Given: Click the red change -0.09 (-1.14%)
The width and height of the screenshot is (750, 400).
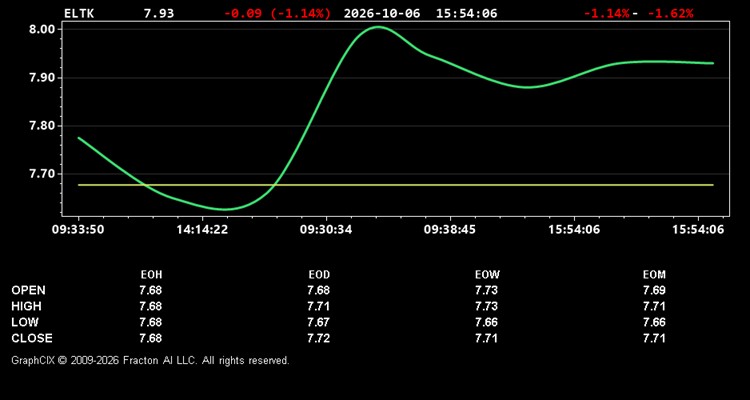Looking at the screenshot, I should [x=277, y=13].
